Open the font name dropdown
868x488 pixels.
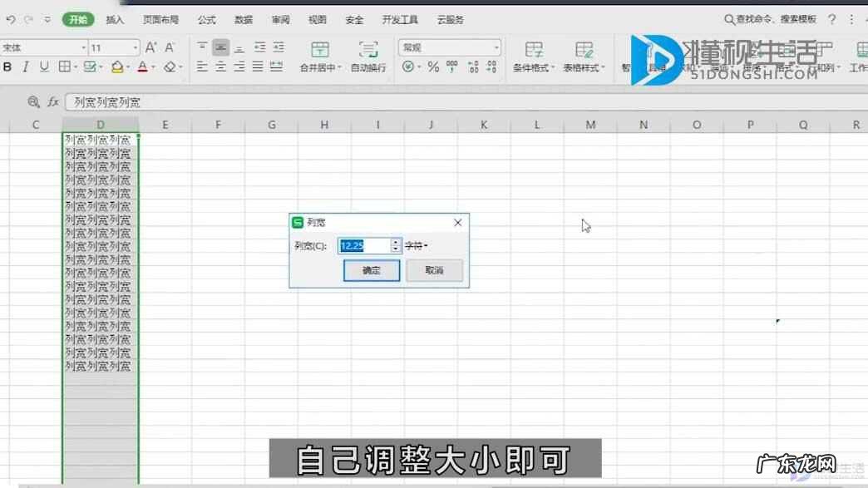[83, 47]
